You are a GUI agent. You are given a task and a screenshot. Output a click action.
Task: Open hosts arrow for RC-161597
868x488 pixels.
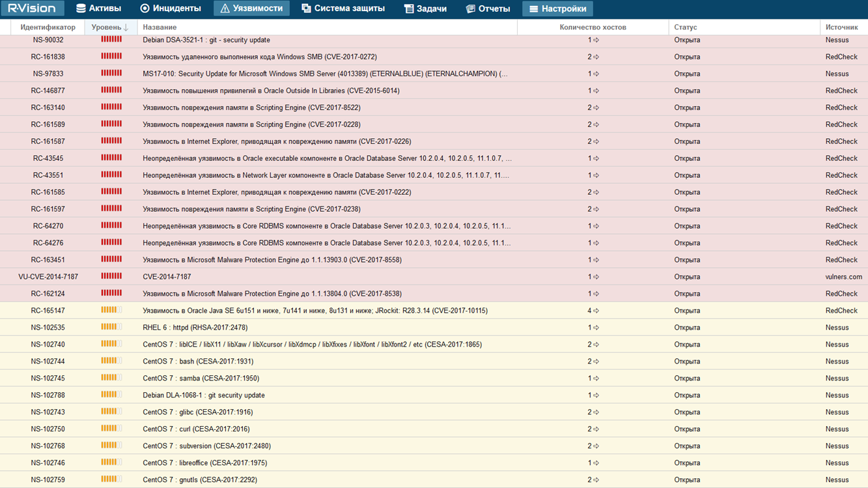click(x=596, y=210)
